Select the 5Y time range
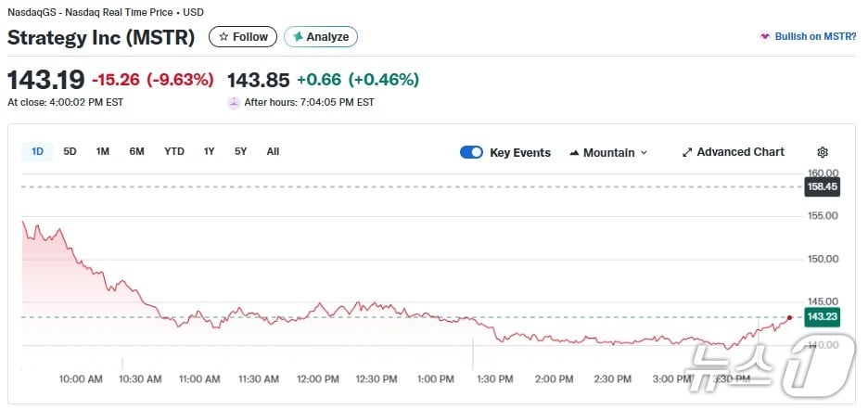The height and width of the screenshot is (410, 868). [x=240, y=151]
